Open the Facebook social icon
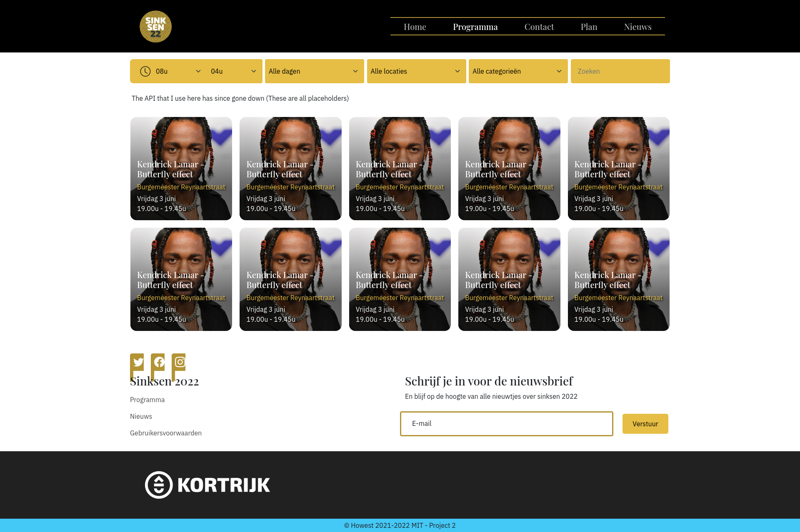 coord(159,362)
